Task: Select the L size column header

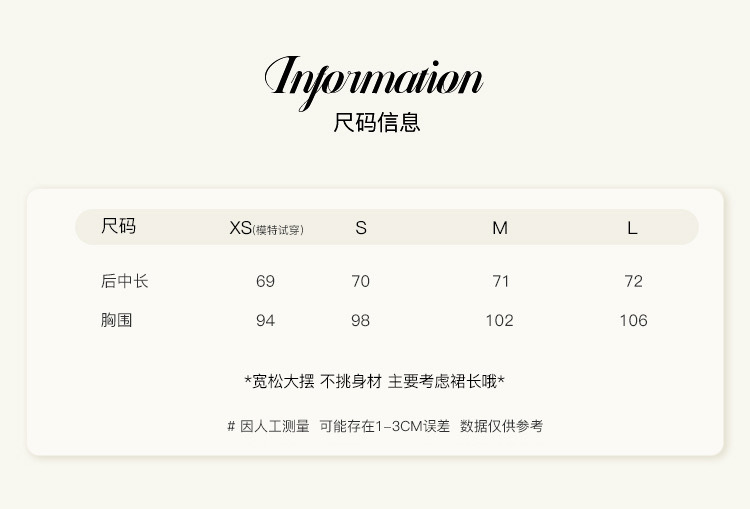Action: 632,228
